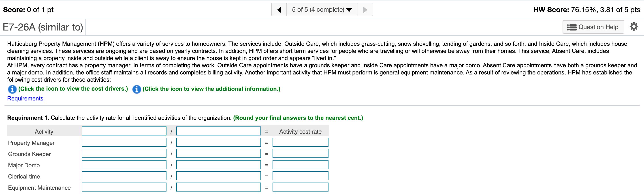Click the additional information info icon
This screenshot has height=196, width=644.
pos(136,89)
